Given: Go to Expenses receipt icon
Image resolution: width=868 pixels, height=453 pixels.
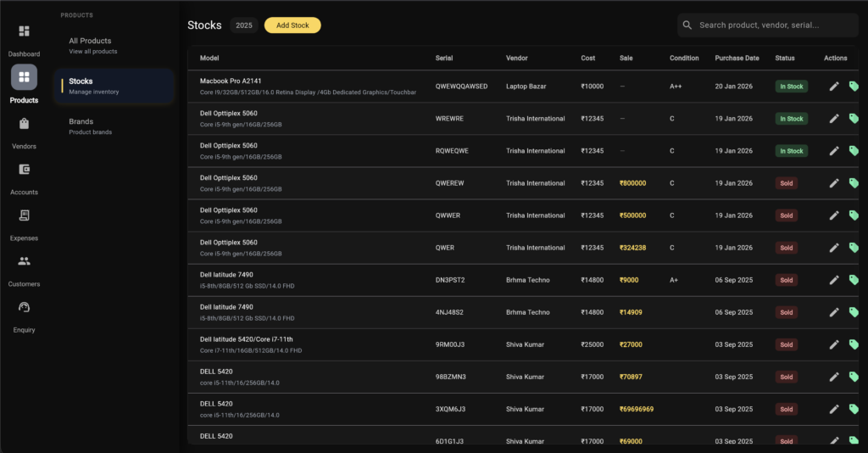Looking at the screenshot, I should pos(24,215).
